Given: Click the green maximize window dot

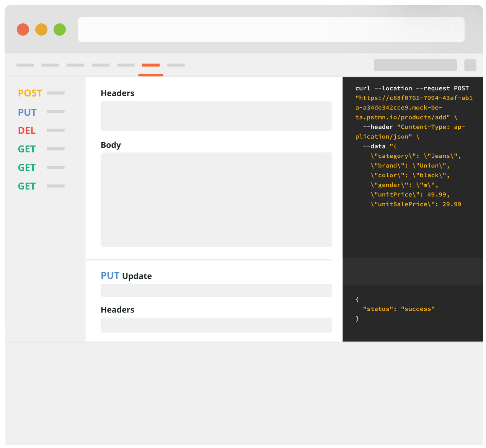Looking at the screenshot, I should click(60, 29).
